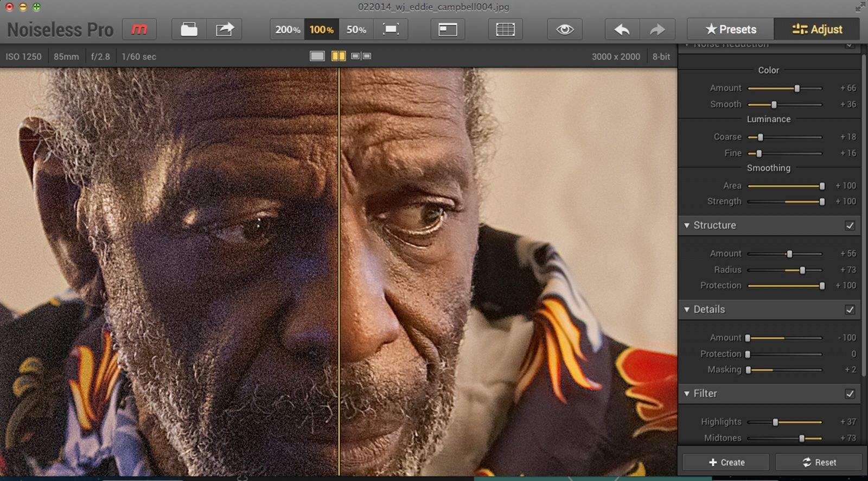Viewport: 868px width, 481px height.
Task: Uncheck the Filter section checkbox
Action: pos(850,394)
